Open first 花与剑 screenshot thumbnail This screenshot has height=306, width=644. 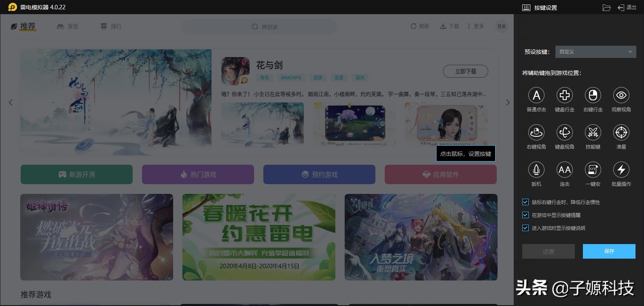click(263, 124)
